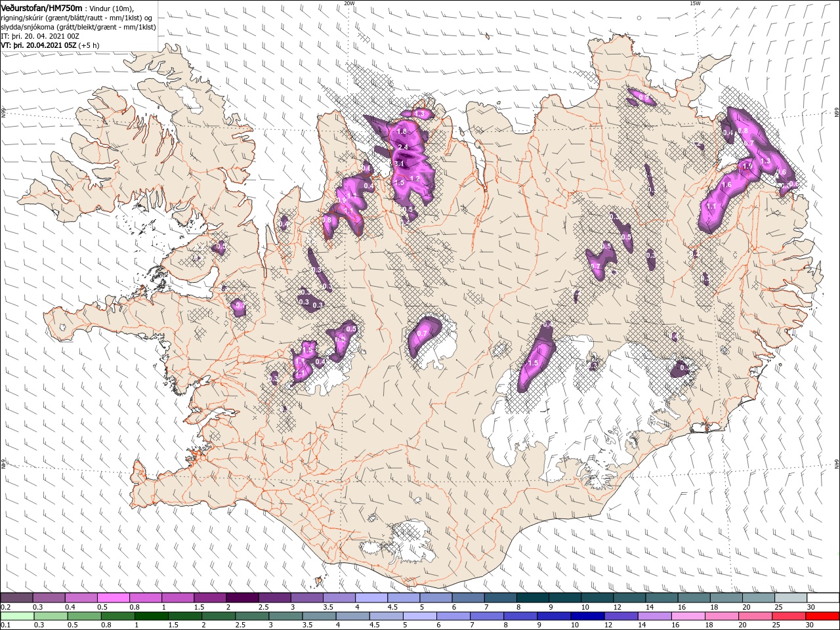Select rain scale swatch between 6 and 7

pos(453,616)
